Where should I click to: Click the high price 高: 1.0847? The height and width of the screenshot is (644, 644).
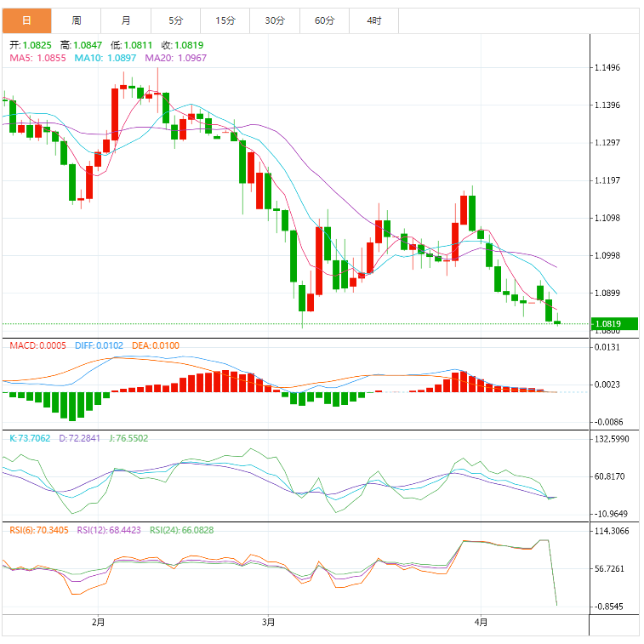point(81,45)
